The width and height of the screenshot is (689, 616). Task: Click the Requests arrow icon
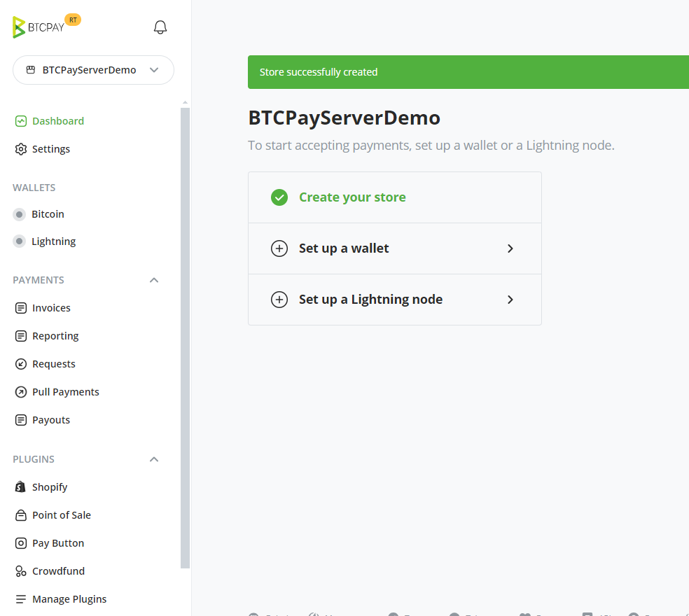pyautogui.click(x=21, y=364)
